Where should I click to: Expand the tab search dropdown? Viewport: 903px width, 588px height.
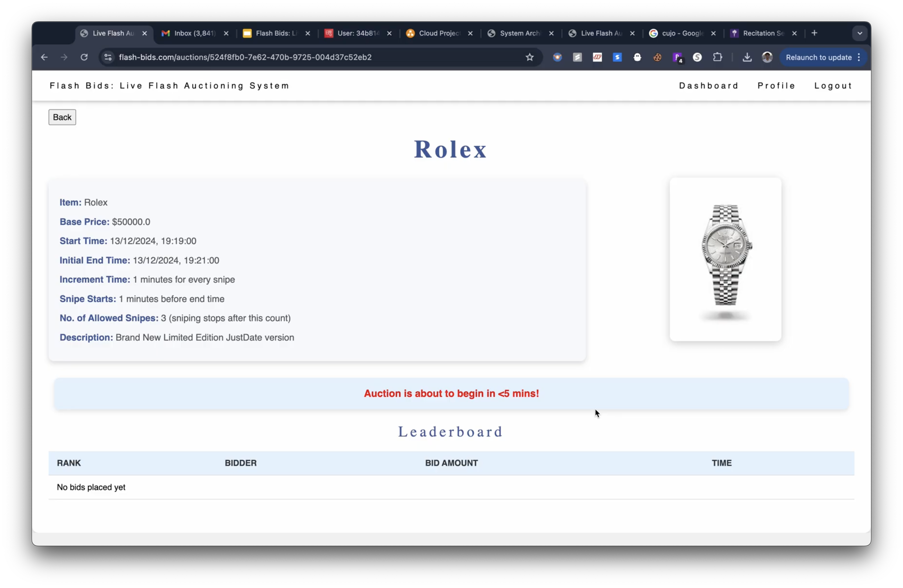[x=859, y=33]
